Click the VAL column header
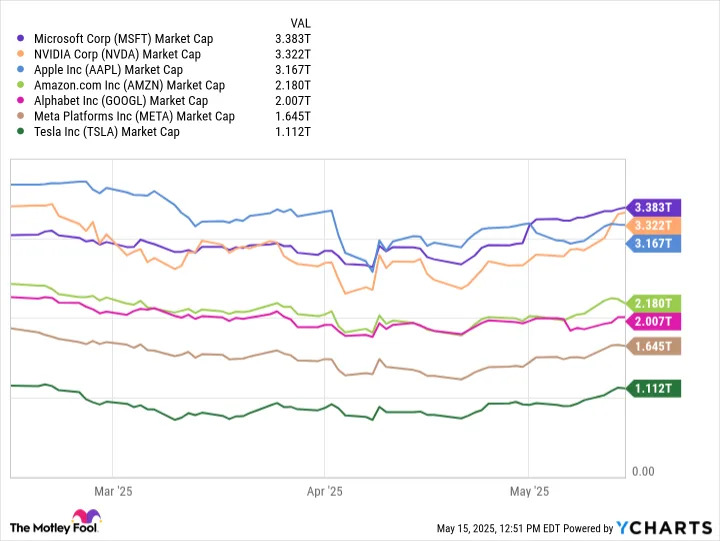The image size is (720, 541). (x=300, y=23)
